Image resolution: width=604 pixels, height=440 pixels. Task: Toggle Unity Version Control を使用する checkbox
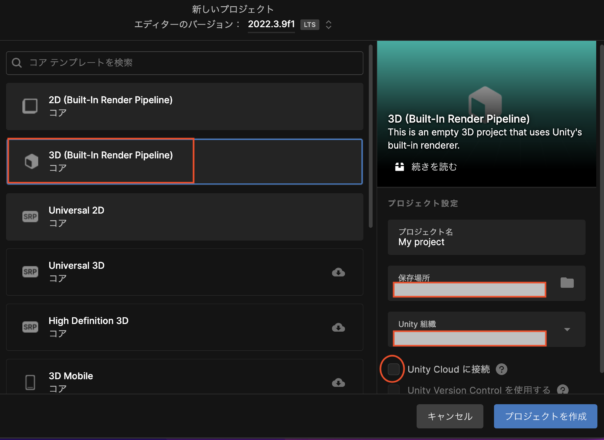coord(393,389)
